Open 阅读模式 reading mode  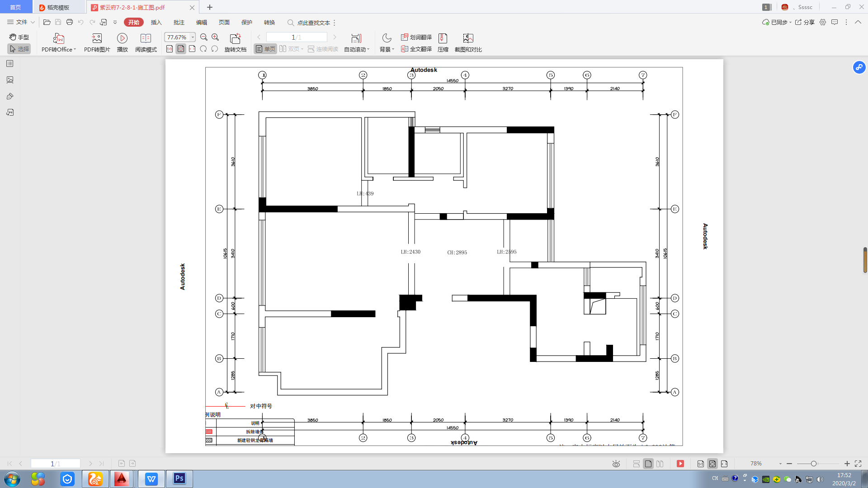pos(146,38)
